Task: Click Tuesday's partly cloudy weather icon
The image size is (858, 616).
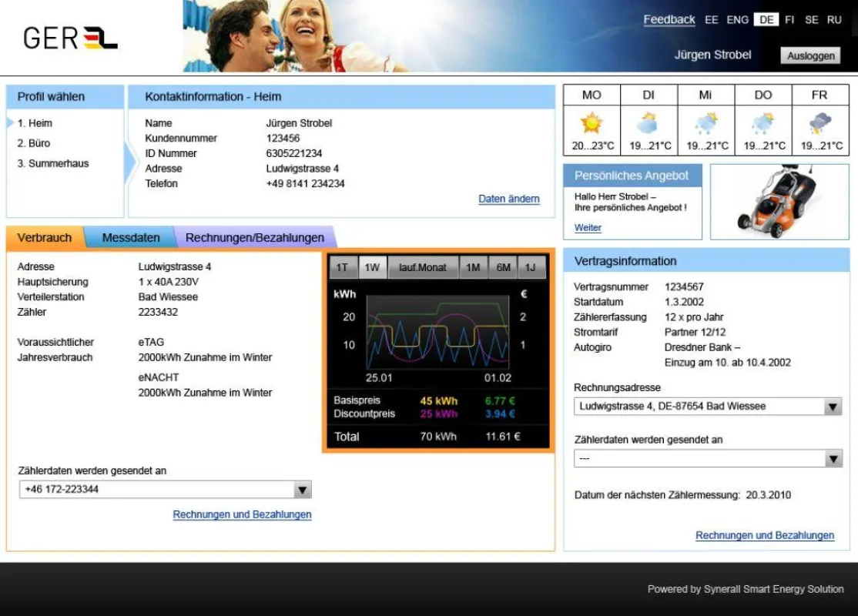Action: click(x=648, y=123)
